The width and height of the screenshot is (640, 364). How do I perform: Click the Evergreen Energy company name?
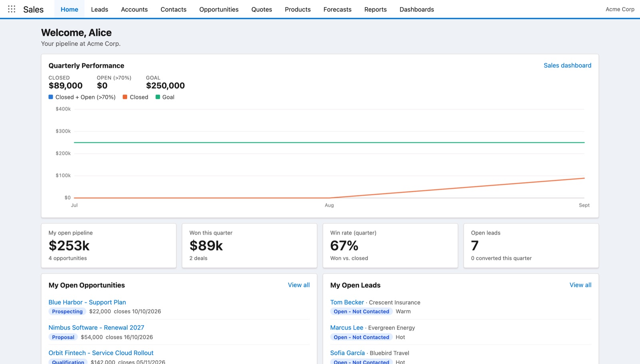point(391,328)
